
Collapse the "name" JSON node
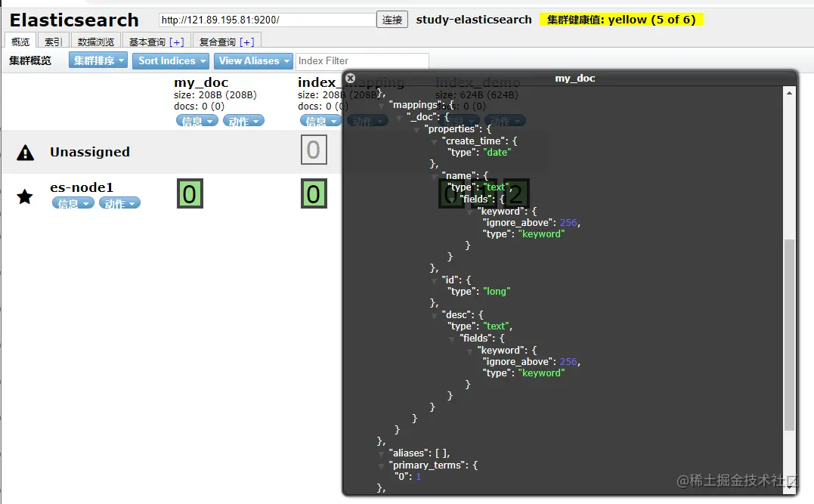[x=435, y=177]
